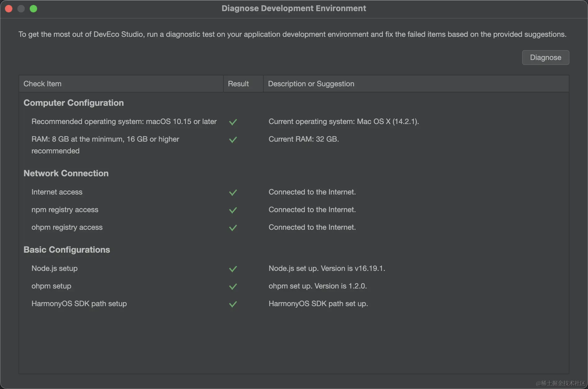Click the HarmonyOS SDK path checkmark
This screenshot has width=588, height=389.
click(x=233, y=304)
